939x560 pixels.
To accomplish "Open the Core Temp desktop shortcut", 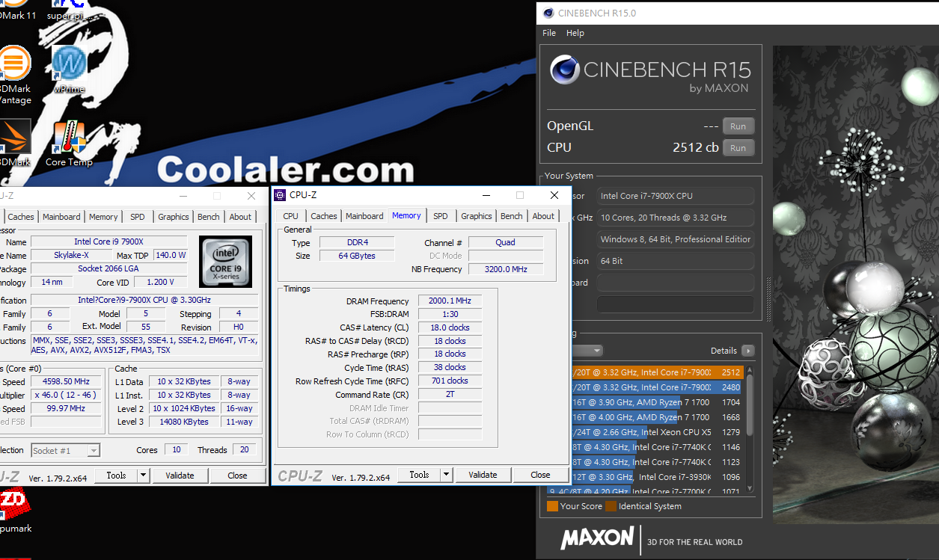I will (x=69, y=143).
